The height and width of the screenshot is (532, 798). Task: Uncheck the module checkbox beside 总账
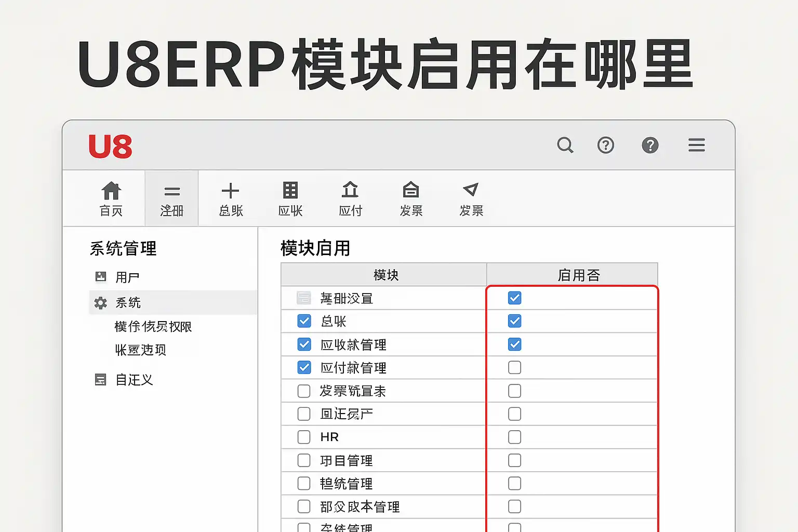point(304,321)
